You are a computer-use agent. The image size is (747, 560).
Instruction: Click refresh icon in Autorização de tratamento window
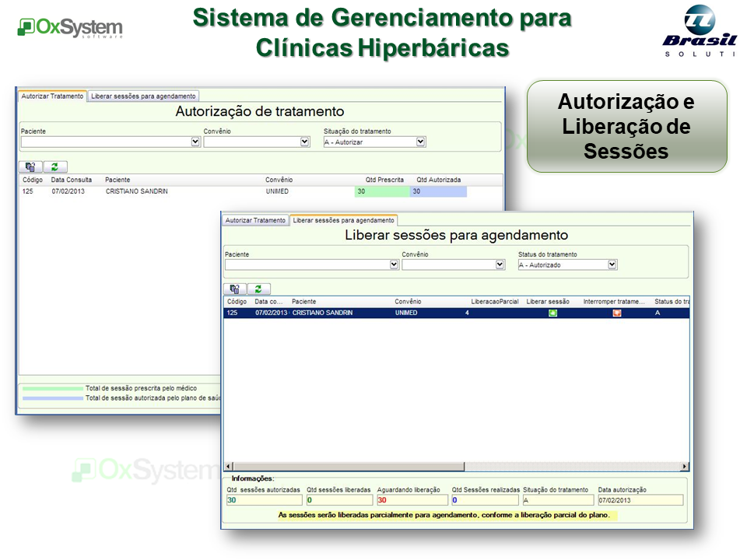point(55,166)
